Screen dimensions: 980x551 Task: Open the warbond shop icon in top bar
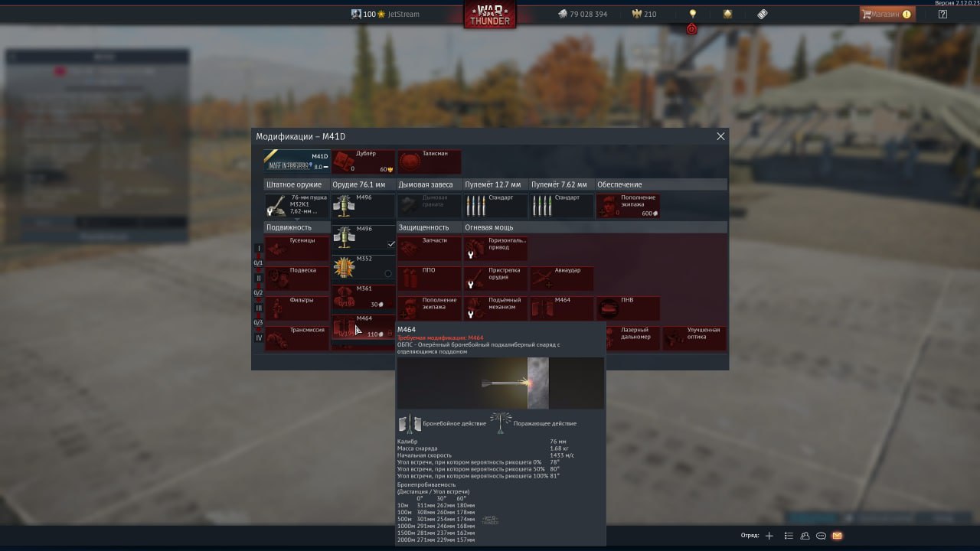[727, 14]
